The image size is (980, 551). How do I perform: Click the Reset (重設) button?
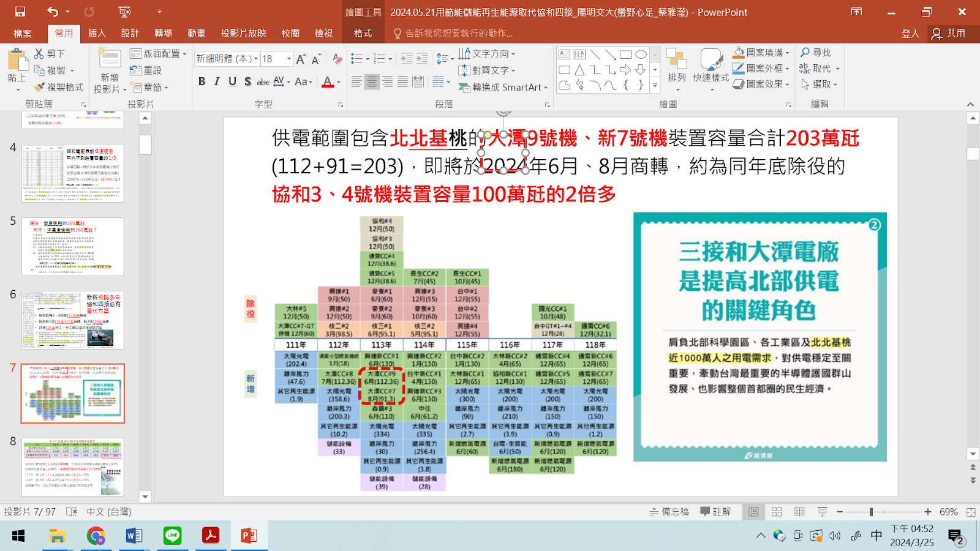146,71
